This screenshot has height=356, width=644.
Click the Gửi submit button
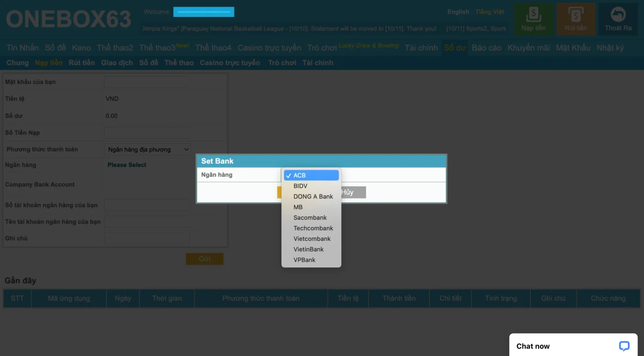point(204,259)
